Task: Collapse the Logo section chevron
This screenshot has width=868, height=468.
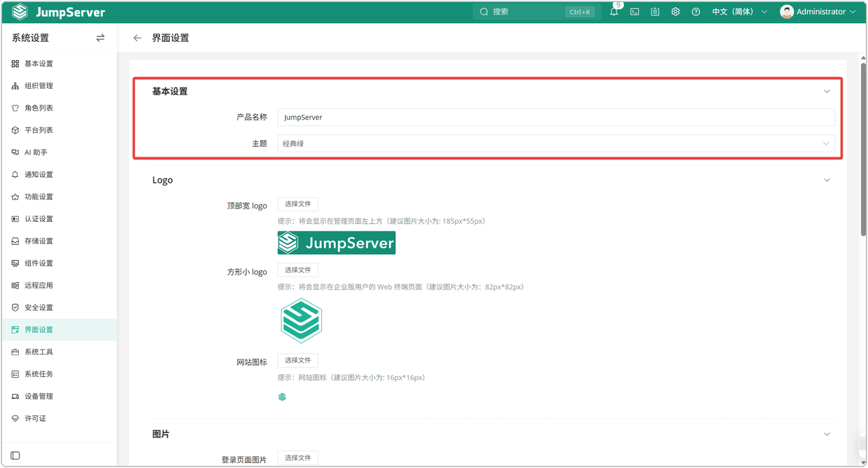Action: (827, 180)
